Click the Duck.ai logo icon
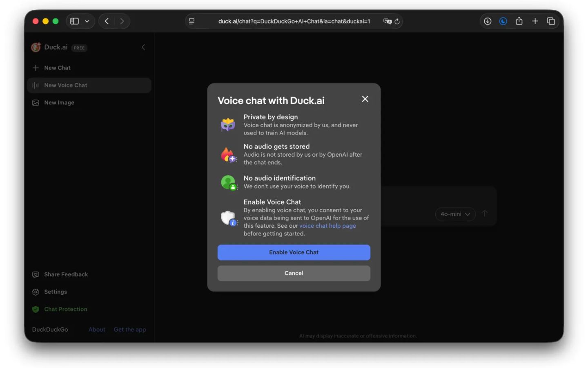The image size is (588, 368). tap(36, 47)
